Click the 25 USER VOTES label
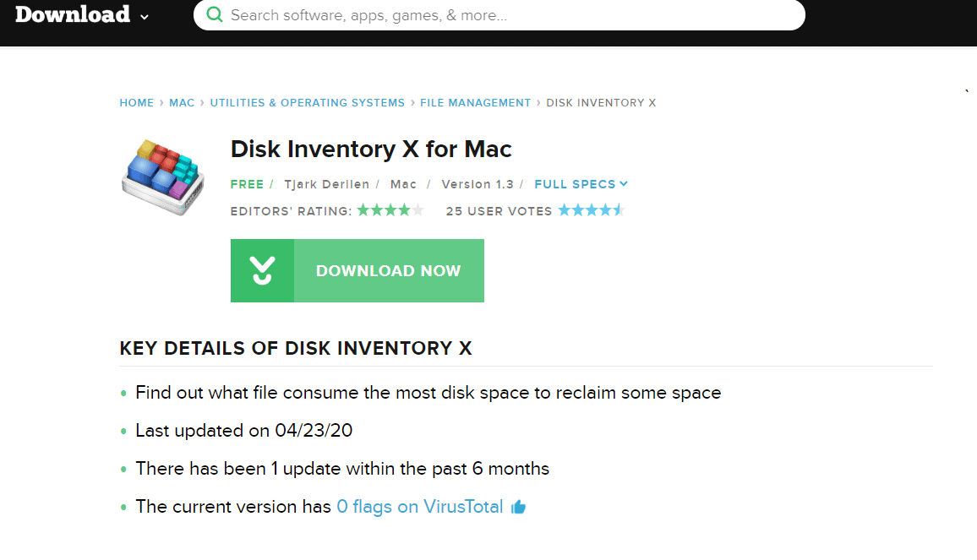Image resolution: width=977 pixels, height=560 pixels. (x=499, y=211)
